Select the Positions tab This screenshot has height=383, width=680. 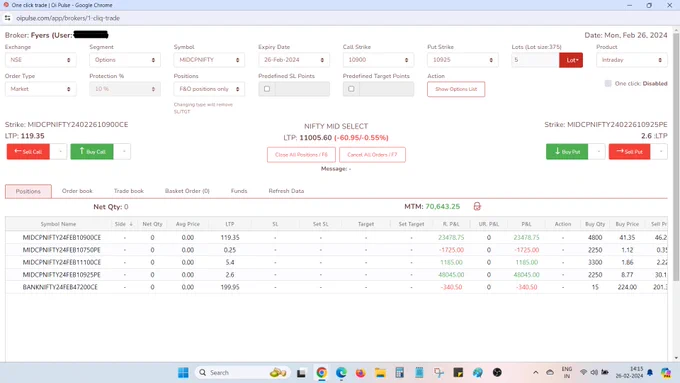(28, 191)
